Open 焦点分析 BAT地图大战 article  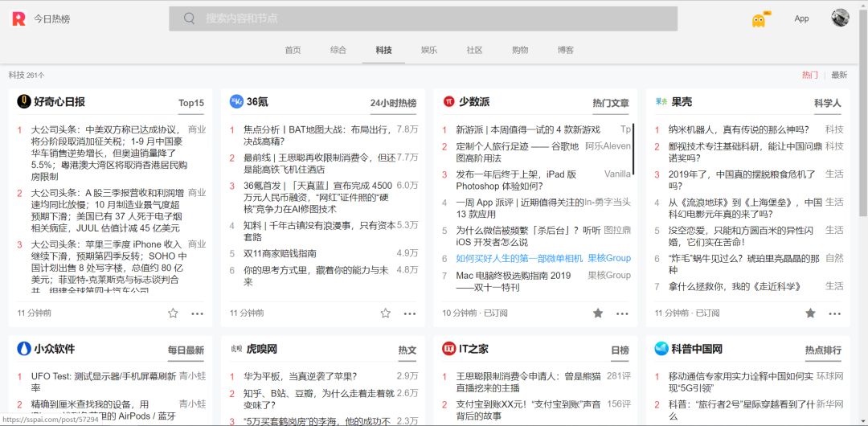pyautogui.click(x=317, y=135)
